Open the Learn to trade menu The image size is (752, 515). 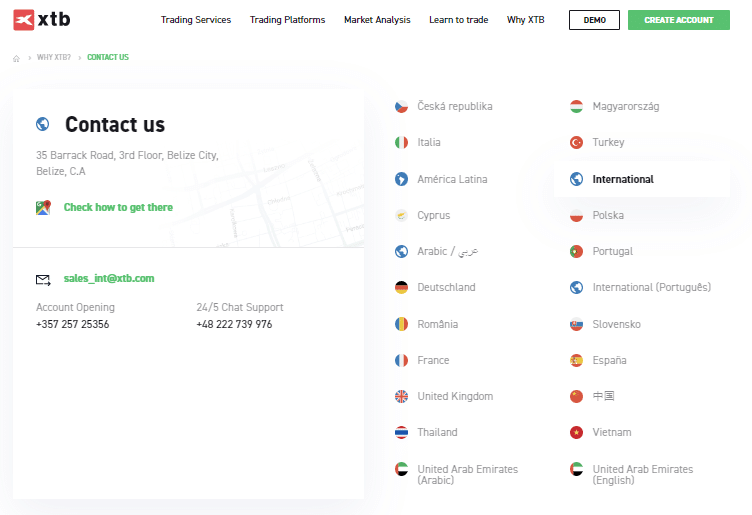click(458, 20)
